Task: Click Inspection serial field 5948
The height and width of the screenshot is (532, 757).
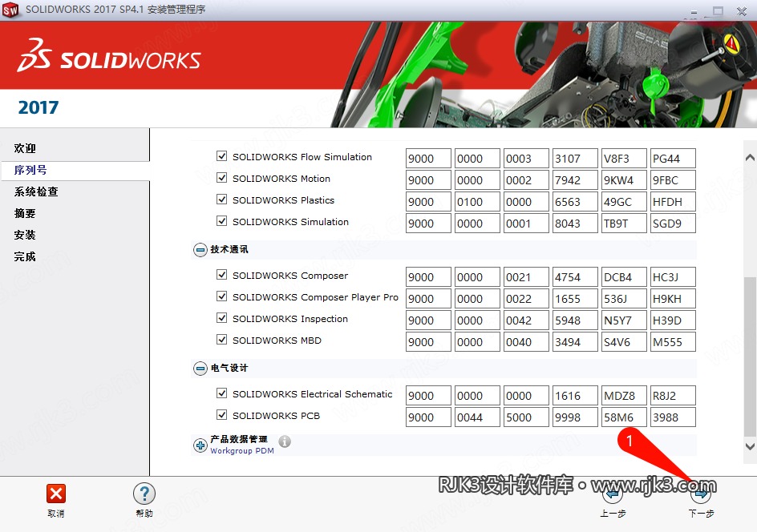Action: click(575, 320)
